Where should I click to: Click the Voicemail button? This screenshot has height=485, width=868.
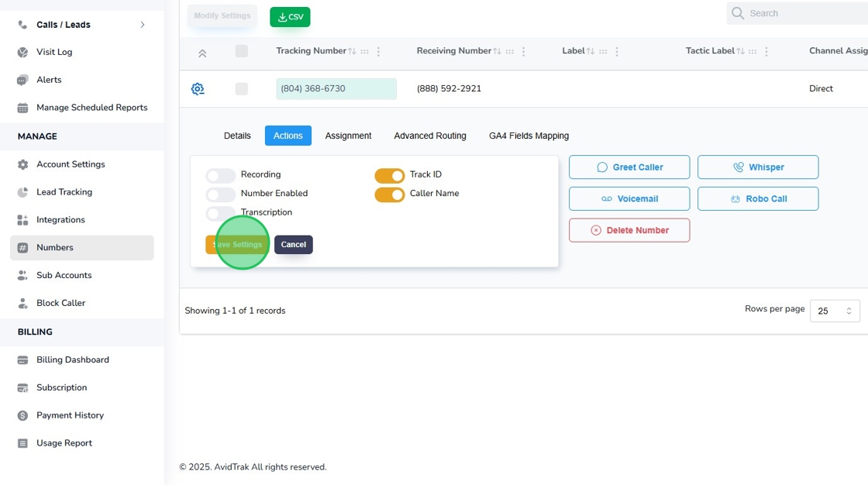629,199
